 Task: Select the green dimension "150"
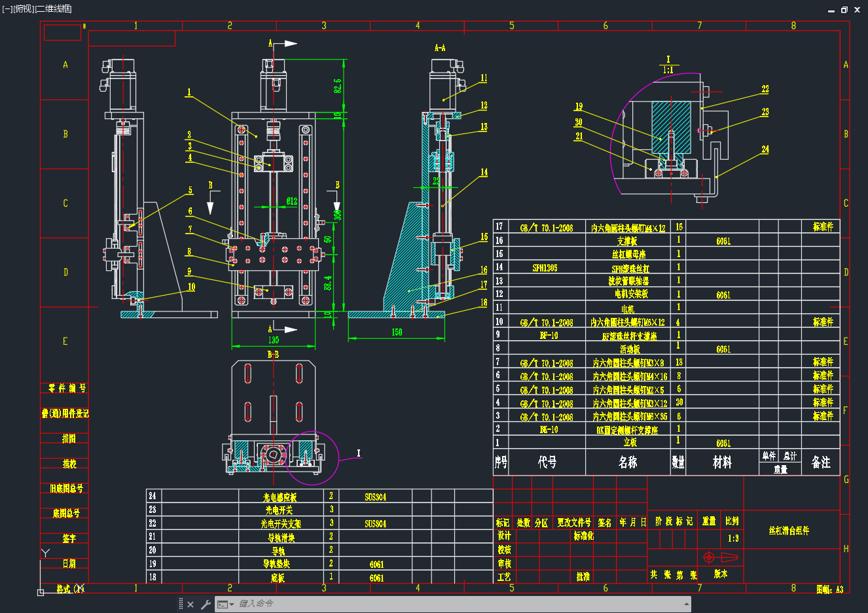point(397,332)
